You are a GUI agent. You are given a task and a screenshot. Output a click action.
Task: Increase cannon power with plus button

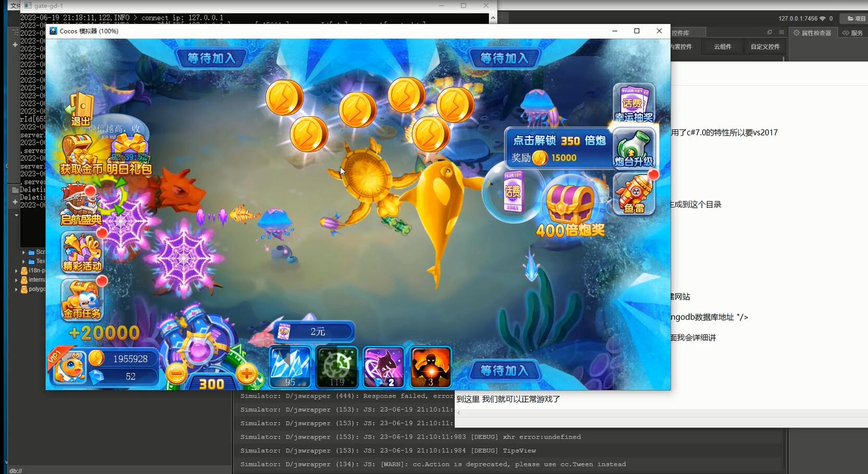(x=247, y=373)
